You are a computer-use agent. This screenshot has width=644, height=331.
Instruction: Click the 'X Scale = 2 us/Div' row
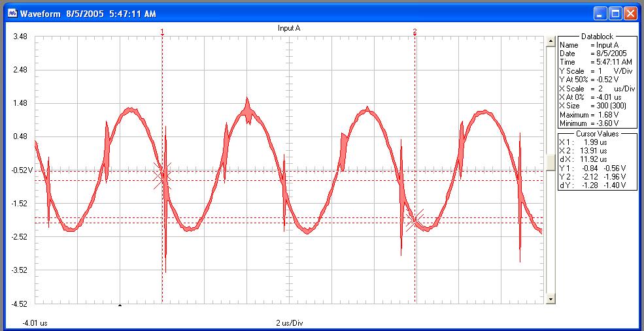tap(597, 89)
